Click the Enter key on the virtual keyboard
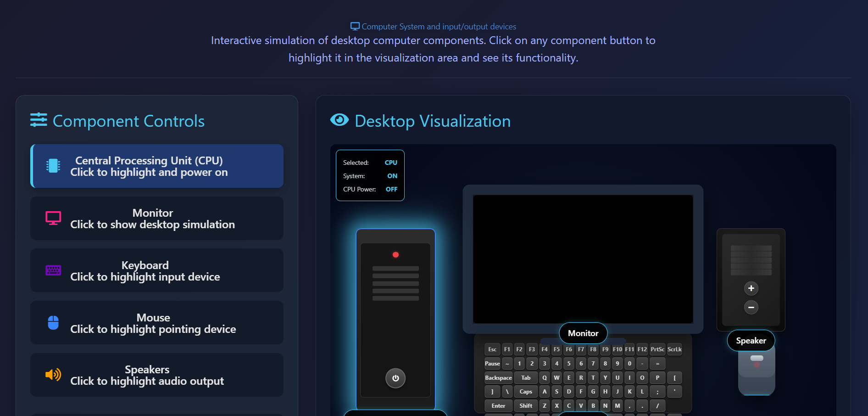This screenshot has width=868, height=416. [x=498, y=406]
